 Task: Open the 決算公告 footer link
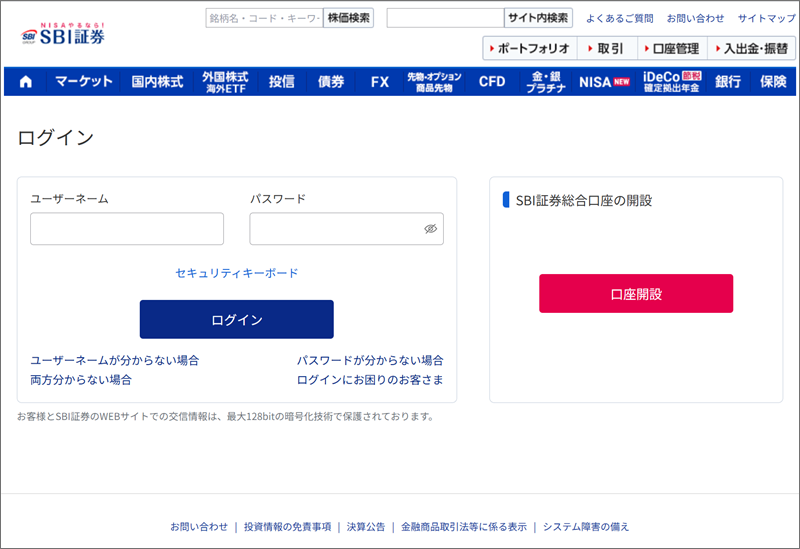(366, 527)
